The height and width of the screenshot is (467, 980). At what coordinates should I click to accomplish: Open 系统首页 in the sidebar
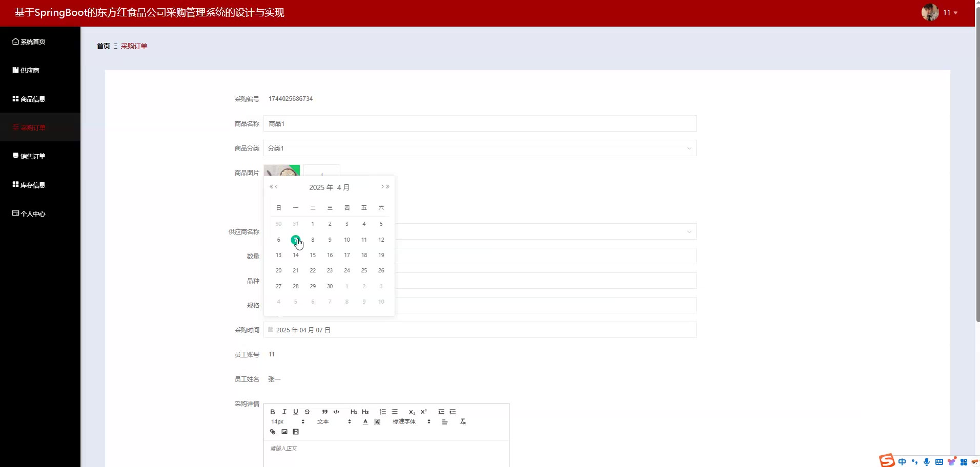pyautogui.click(x=40, y=41)
